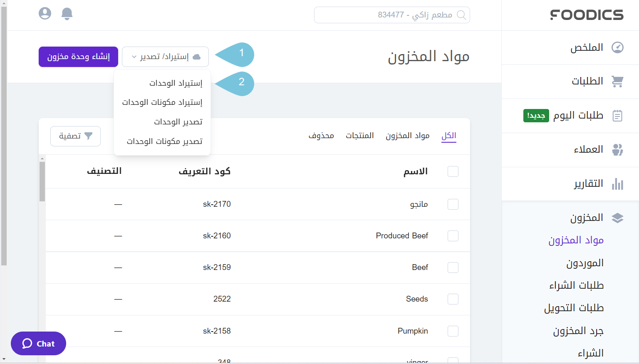Image resolution: width=639 pixels, height=364 pixels.
Task: Open the طلبات الشراء sidebar link
Action: (x=576, y=285)
